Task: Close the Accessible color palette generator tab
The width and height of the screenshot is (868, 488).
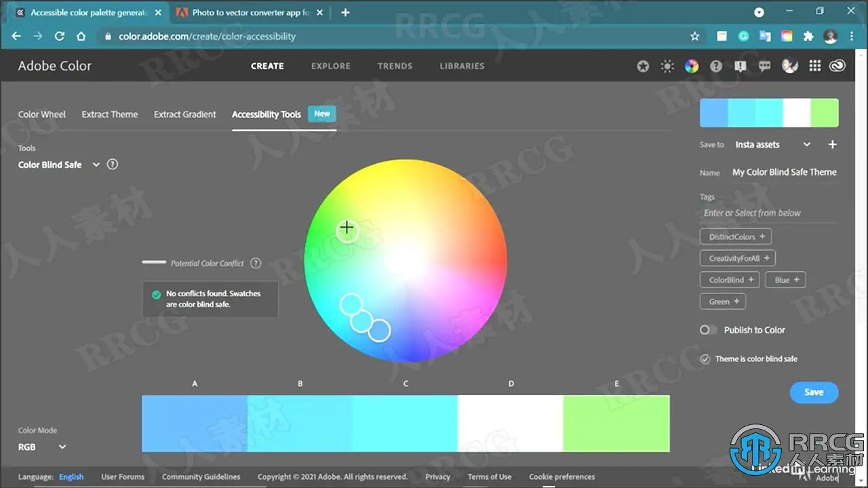Action: pos(157,12)
